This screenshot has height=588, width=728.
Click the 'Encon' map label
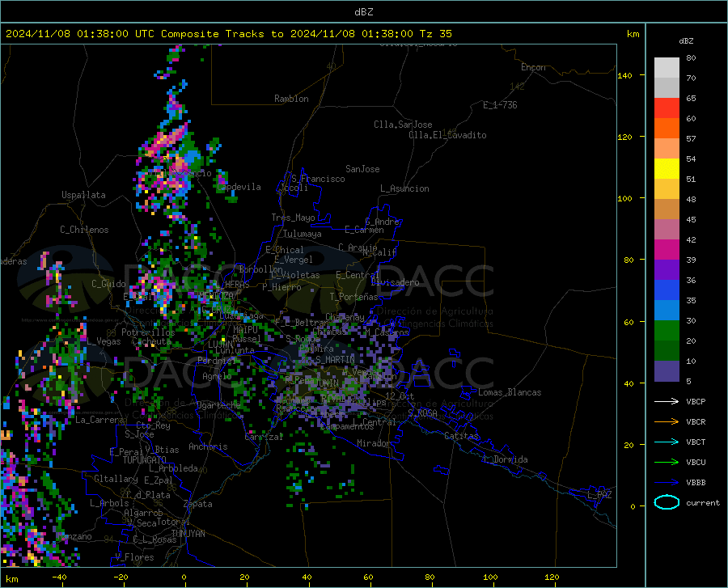coord(533,67)
